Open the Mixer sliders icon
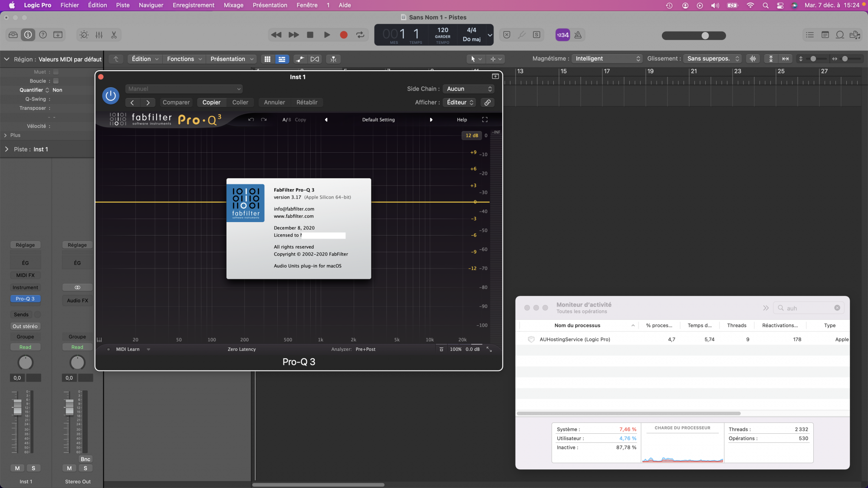This screenshot has width=868, height=488. [99, 35]
